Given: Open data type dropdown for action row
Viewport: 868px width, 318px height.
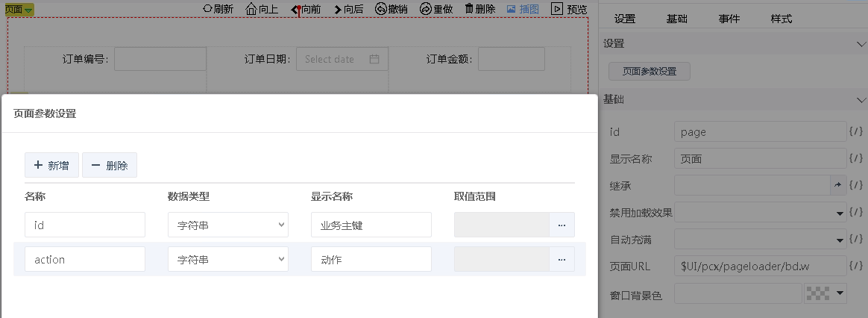Looking at the screenshot, I should pyautogui.click(x=227, y=259).
